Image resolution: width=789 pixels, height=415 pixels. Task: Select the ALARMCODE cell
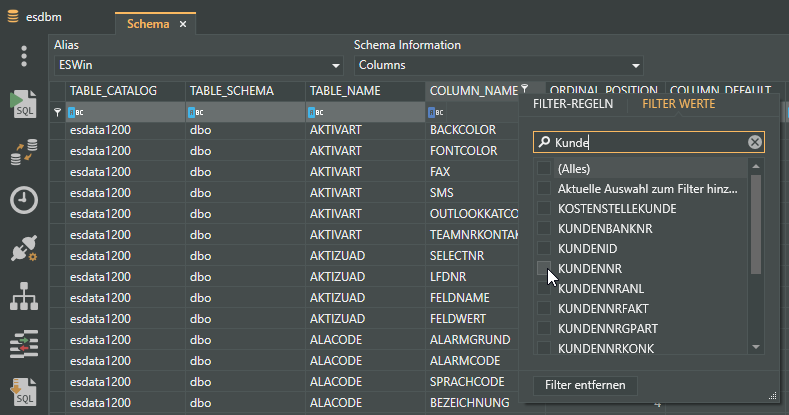pos(472,361)
